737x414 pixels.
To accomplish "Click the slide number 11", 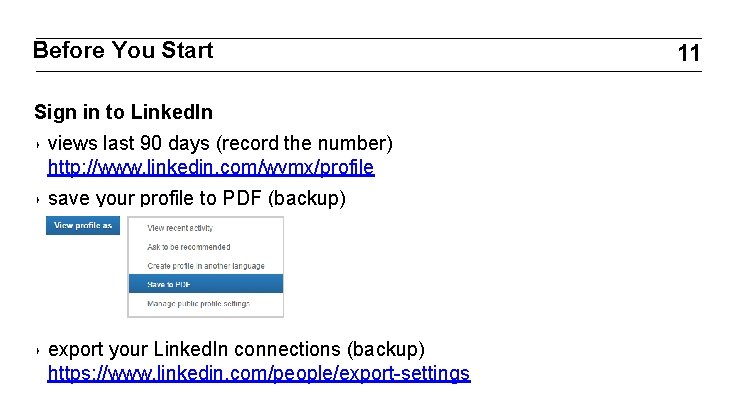I will (688, 54).
